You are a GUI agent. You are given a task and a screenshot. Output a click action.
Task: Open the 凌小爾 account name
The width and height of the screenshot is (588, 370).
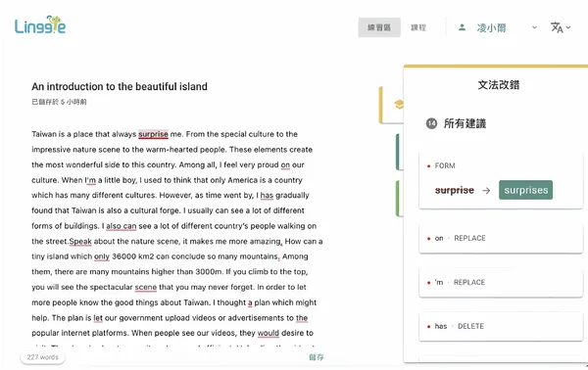491,27
